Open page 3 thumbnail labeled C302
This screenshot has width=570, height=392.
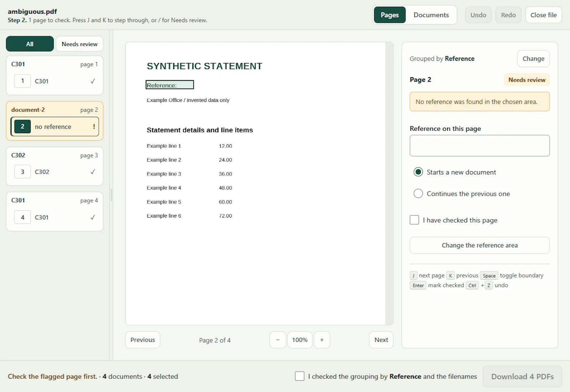coord(55,172)
